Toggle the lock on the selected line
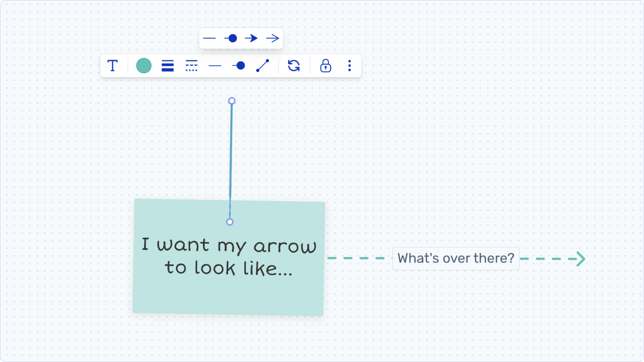Viewport: 644px width, 362px height. coord(326,66)
